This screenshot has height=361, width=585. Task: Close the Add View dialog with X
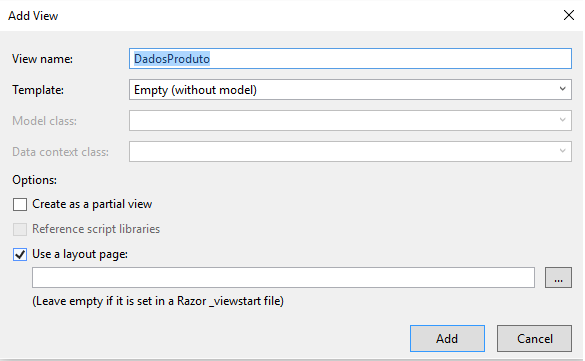click(569, 15)
